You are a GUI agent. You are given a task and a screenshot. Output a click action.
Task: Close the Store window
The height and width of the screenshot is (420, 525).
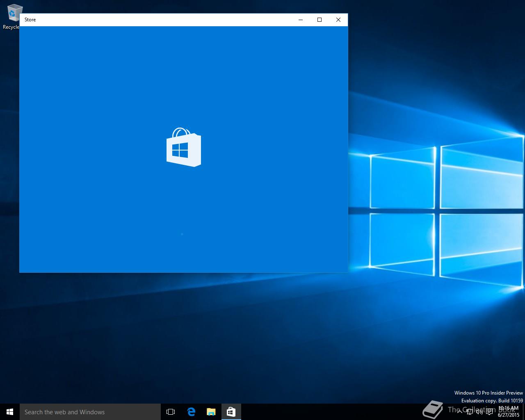coord(338,20)
